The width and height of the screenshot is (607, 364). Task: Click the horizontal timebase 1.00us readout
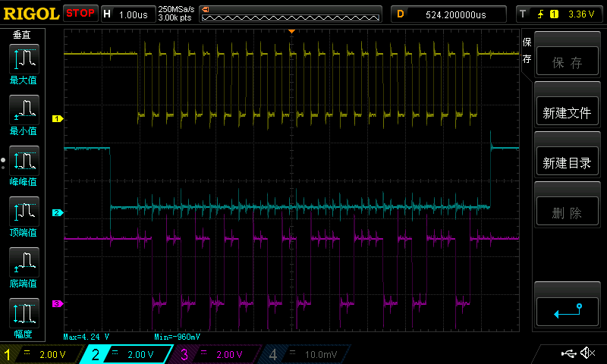(x=134, y=14)
